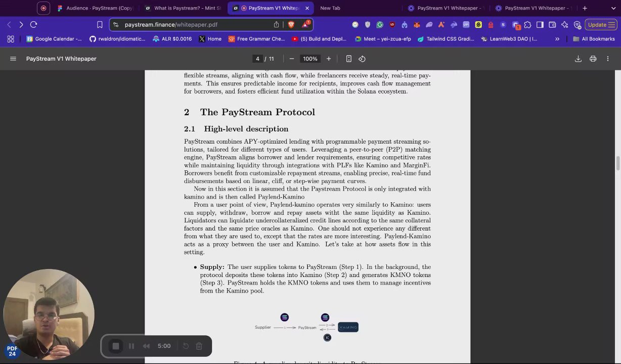Go forward in browser history
The width and height of the screenshot is (621, 364).
pos(21,24)
